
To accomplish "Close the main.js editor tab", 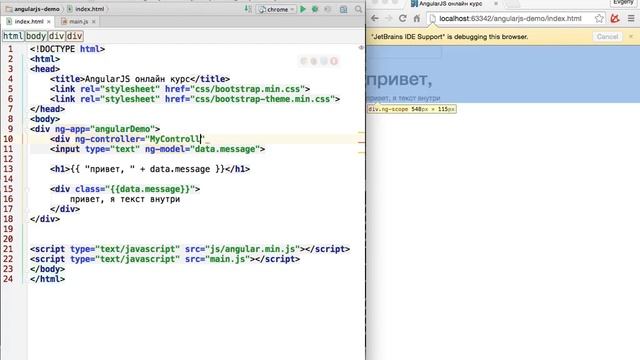I will point(93,22).
